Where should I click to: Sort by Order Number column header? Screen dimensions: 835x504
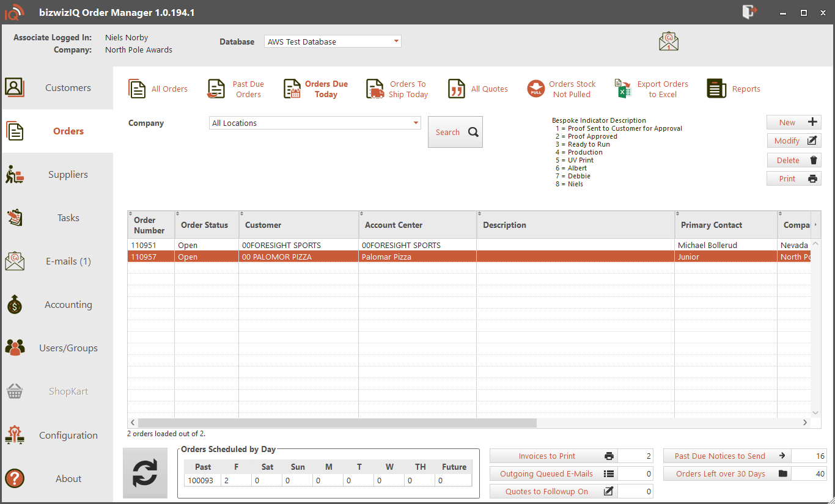click(150, 225)
